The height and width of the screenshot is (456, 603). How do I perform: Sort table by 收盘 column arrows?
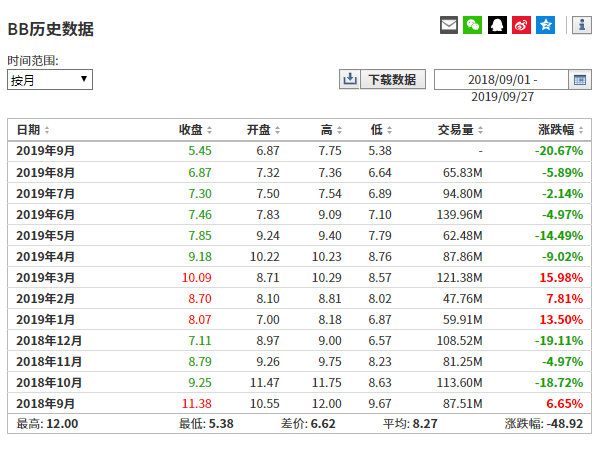click(x=210, y=130)
